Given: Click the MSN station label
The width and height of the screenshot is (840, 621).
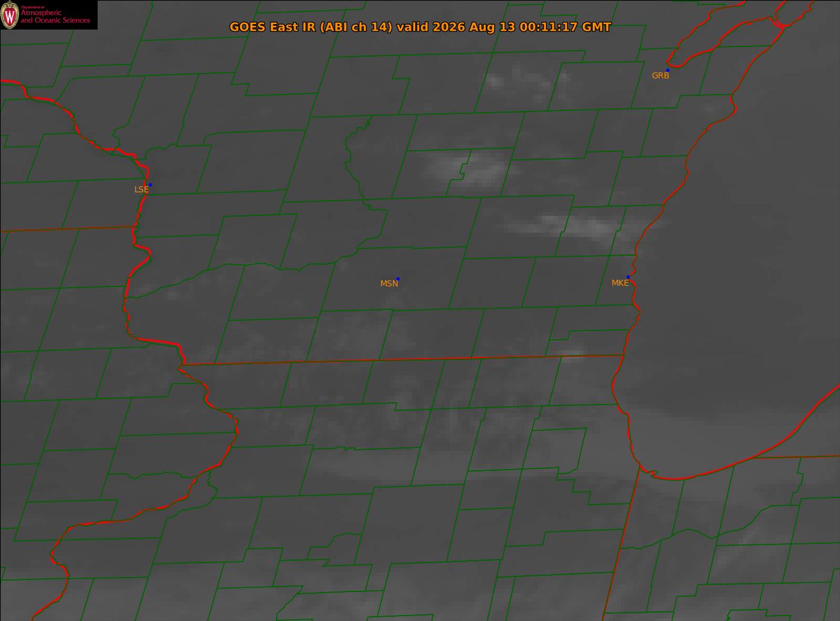Looking at the screenshot, I should coord(389,283).
